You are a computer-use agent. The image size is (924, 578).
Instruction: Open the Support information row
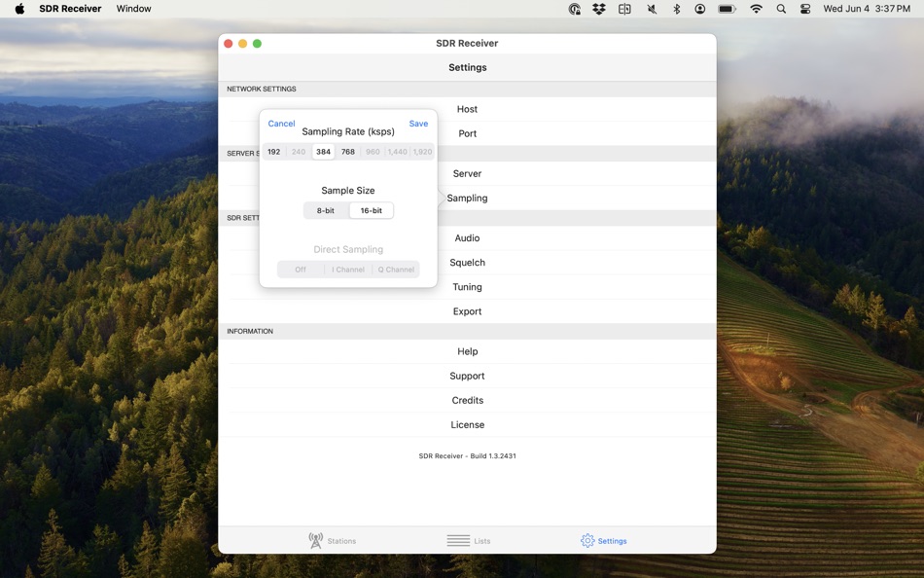467,376
